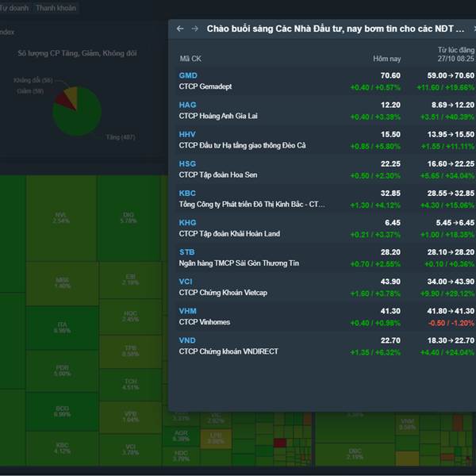This screenshot has height=476, width=476.
Task: Select the CTCP Chứng khoán VNDIRECT name
Action: 228,351
